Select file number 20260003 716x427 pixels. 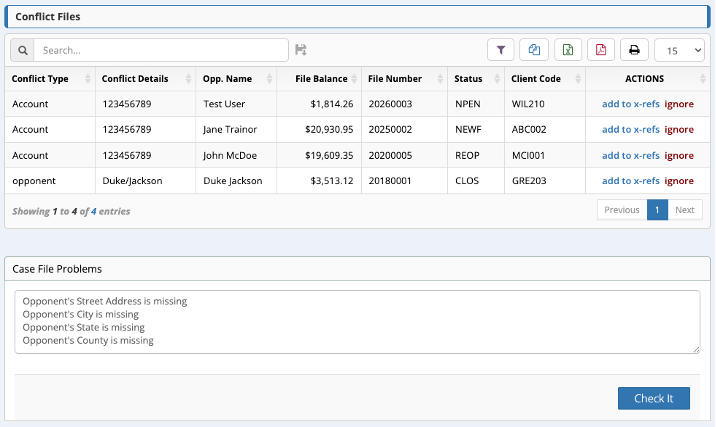tap(390, 104)
